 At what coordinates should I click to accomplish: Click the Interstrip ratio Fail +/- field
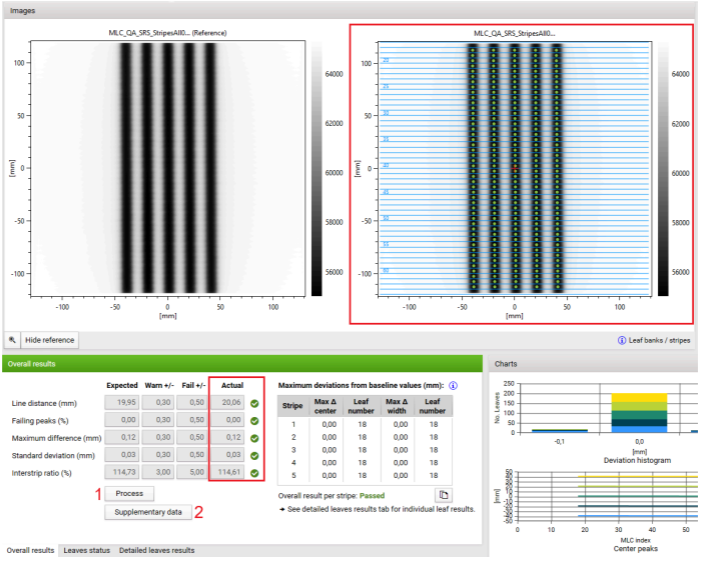pyautogui.click(x=192, y=473)
